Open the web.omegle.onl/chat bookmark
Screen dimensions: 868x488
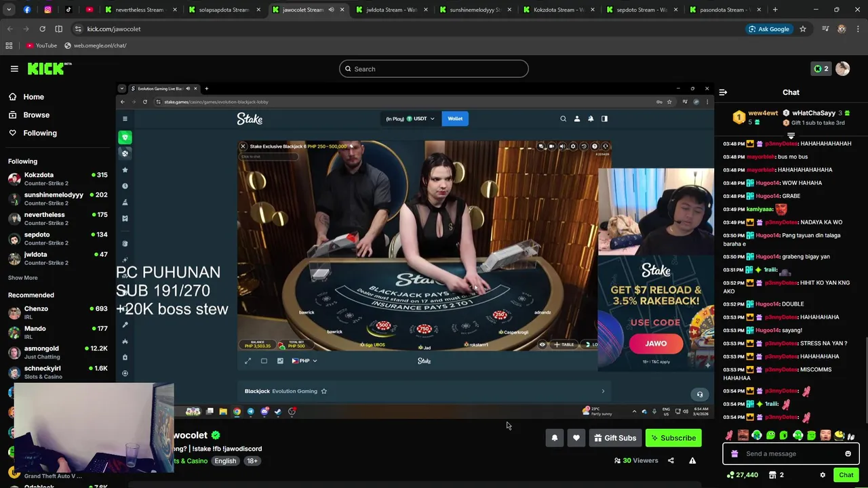pyautogui.click(x=96, y=45)
